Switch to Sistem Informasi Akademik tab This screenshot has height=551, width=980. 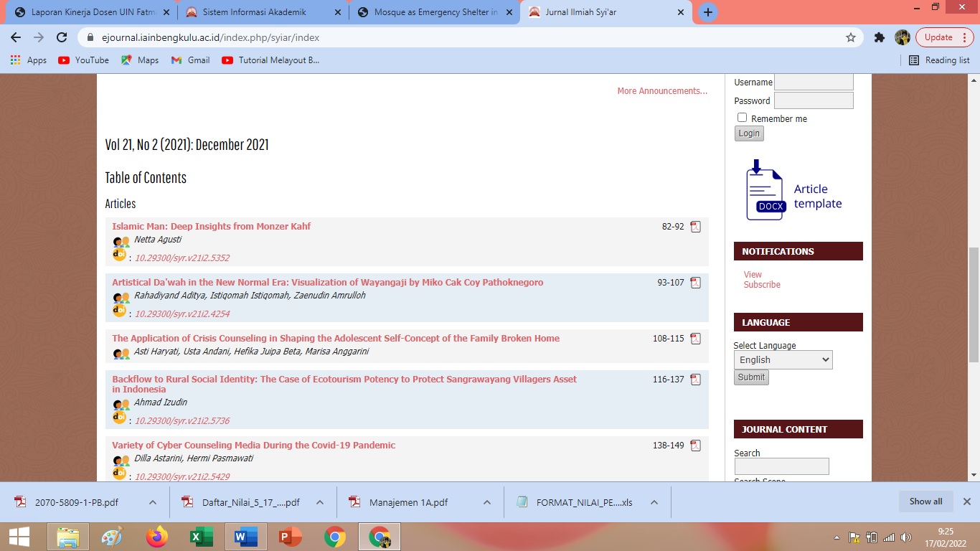(x=254, y=12)
